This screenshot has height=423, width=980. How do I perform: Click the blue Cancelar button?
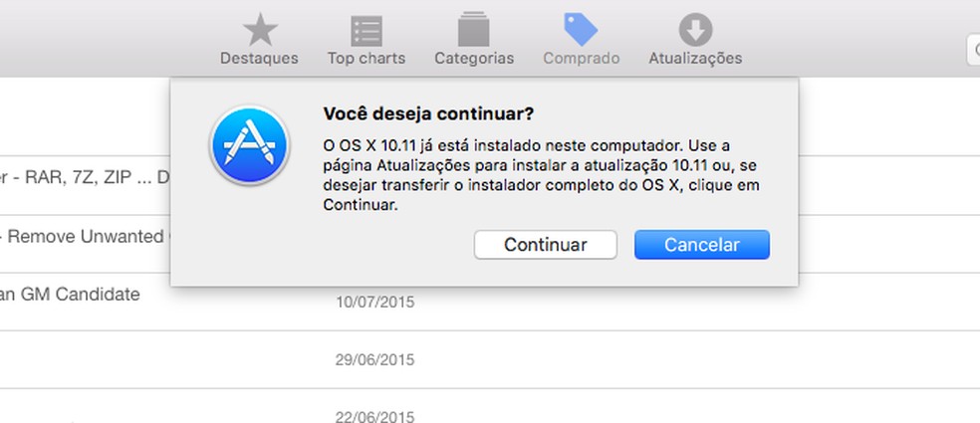(702, 245)
